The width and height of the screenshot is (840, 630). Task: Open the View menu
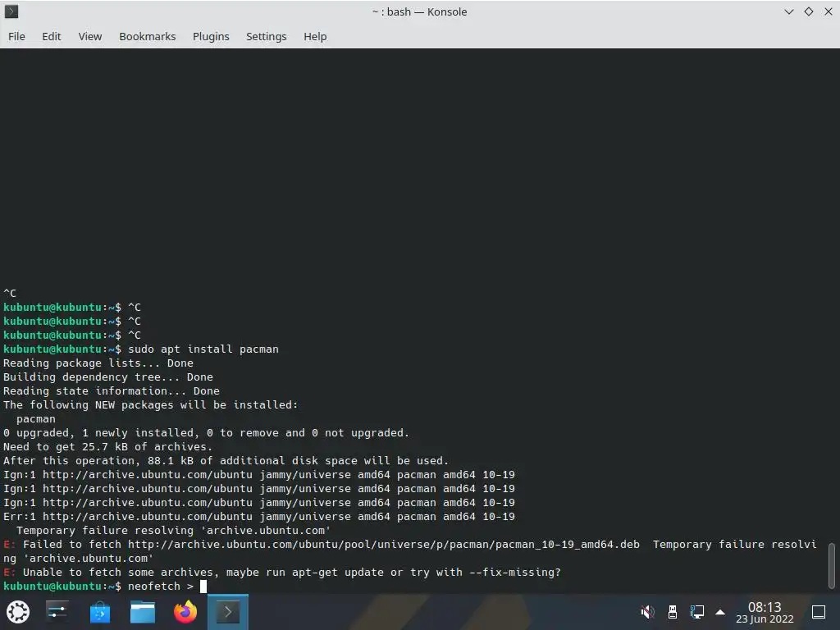(x=90, y=36)
